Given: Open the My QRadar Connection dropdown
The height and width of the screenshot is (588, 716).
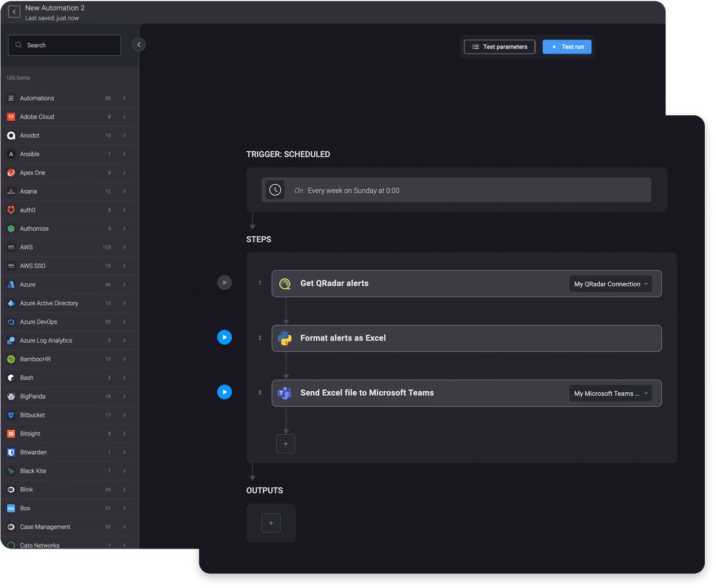Looking at the screenshot, I should 610,284.
